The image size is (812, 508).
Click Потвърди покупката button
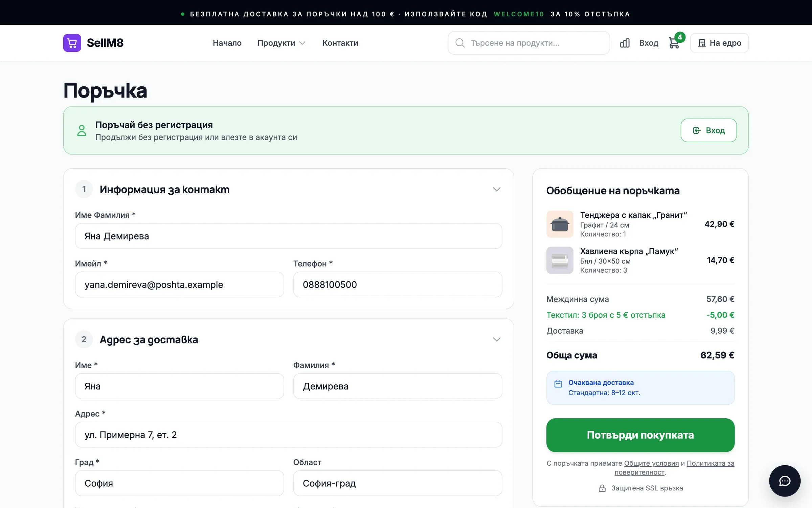(x=640, y=435)
